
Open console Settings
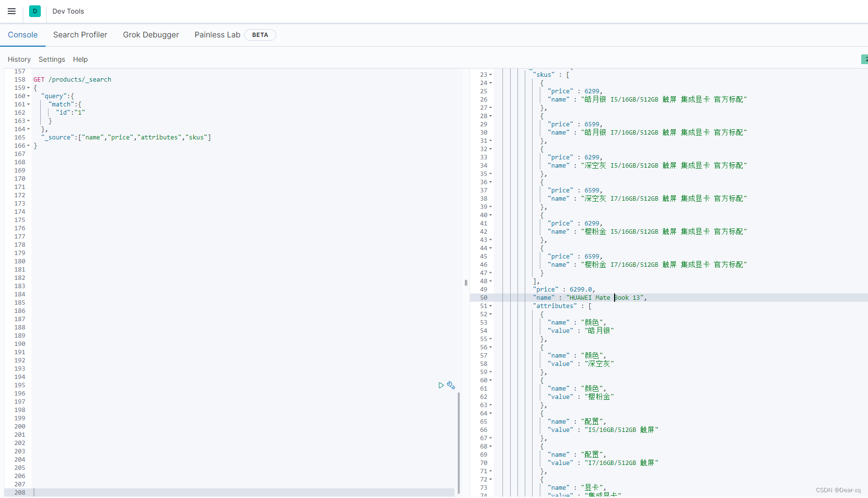[52, 59]
